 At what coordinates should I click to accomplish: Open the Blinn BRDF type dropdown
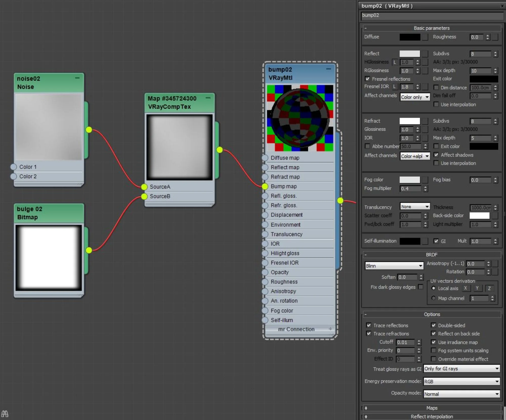coord(394,266)
